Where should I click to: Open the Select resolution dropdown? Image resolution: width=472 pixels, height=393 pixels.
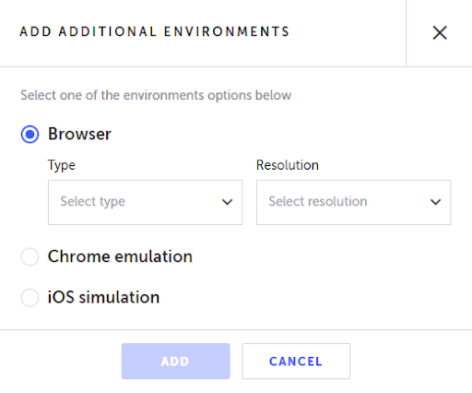click(353, 202)
